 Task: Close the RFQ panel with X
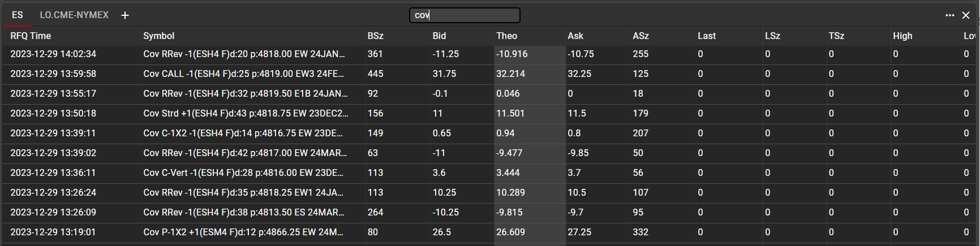click(x=966, y=15)
